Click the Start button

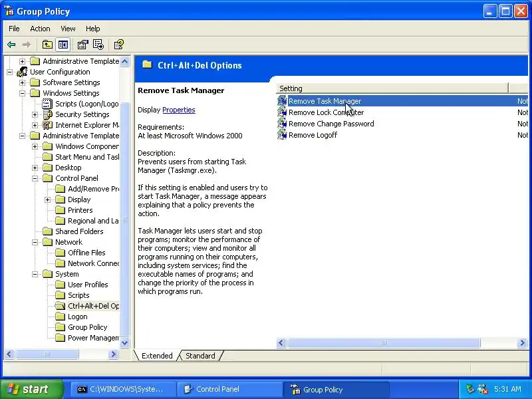[31, 389]
